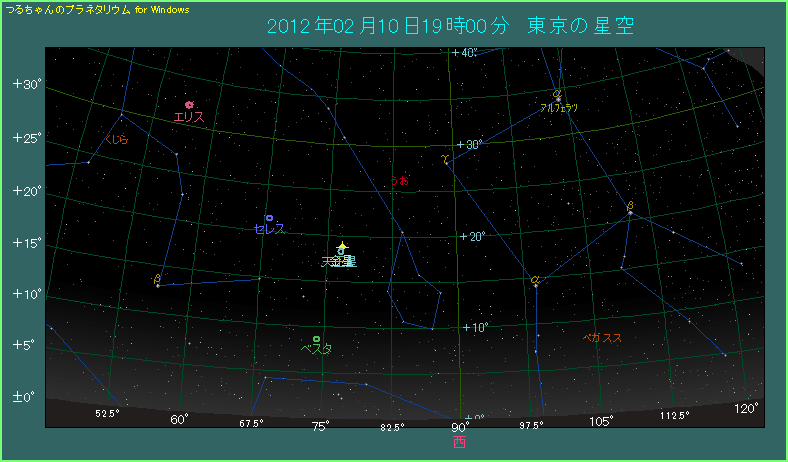Image resolution: width=788 pixels, height=462 pixels.
Task: Click the gamma star symbol near +30°
Action: [445, 159]
